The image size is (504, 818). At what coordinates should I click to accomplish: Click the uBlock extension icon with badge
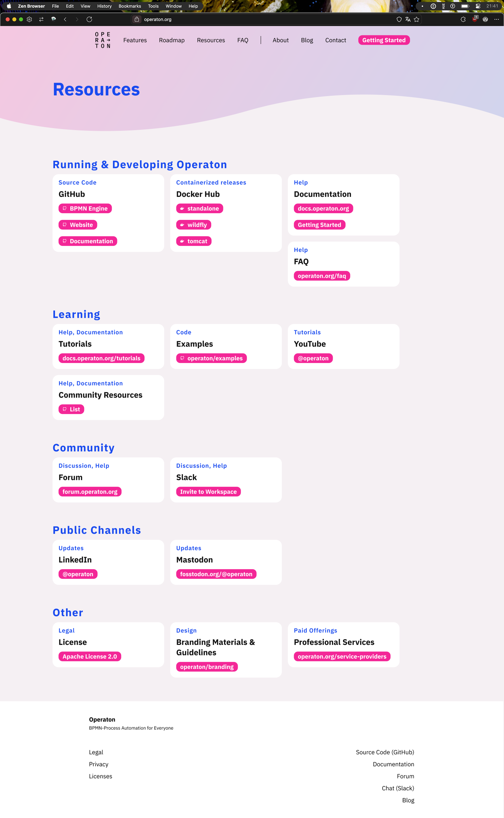(x=475, y=19)
